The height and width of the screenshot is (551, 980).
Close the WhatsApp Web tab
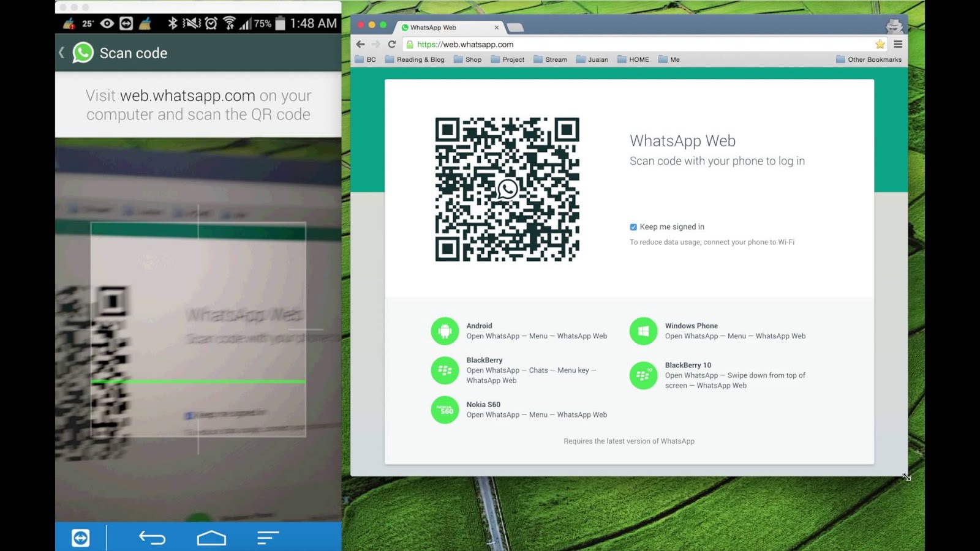coord(497,28)
